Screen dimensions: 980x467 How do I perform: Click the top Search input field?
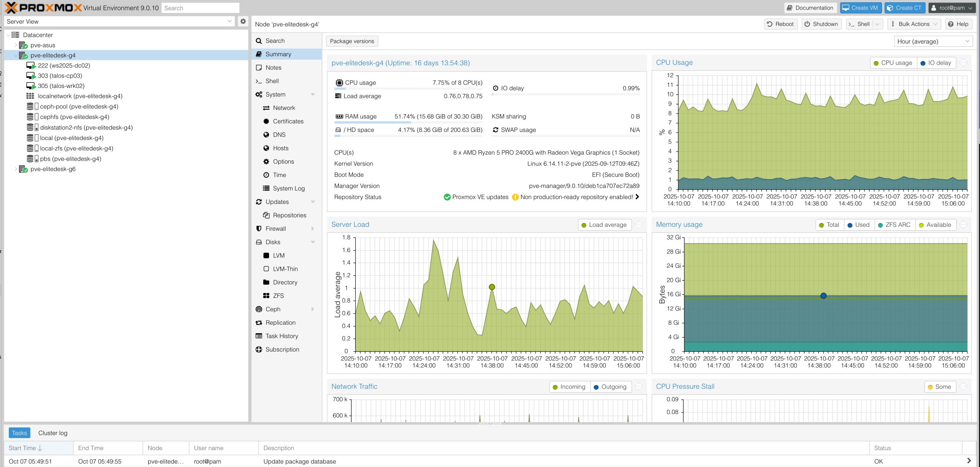pos(200,8)
